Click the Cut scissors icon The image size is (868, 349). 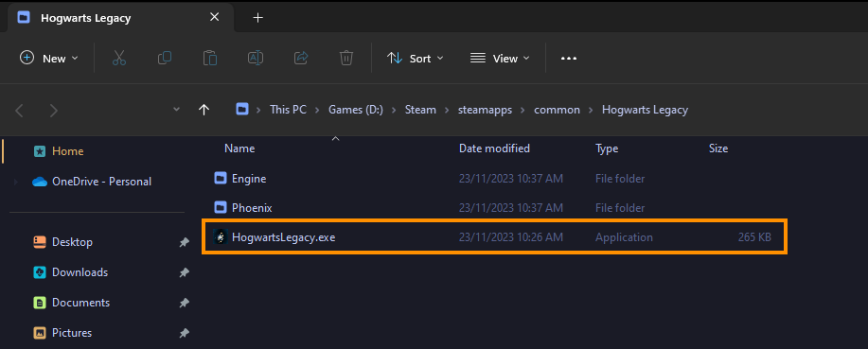(119, 58)
